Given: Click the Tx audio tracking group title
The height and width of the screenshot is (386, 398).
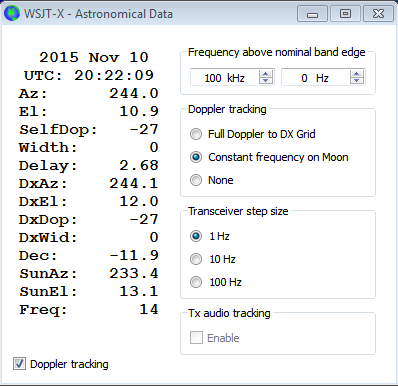Looking at the screenshot, I should [229, 313].
